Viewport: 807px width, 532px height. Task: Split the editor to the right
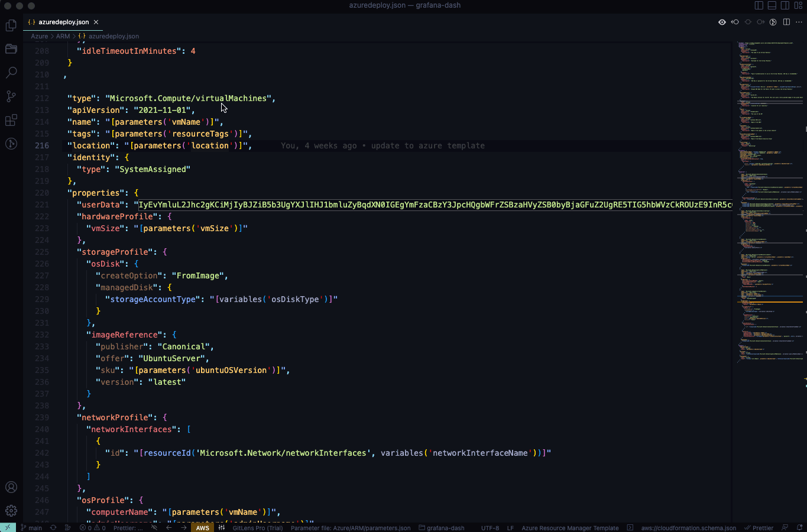(786, 22)
